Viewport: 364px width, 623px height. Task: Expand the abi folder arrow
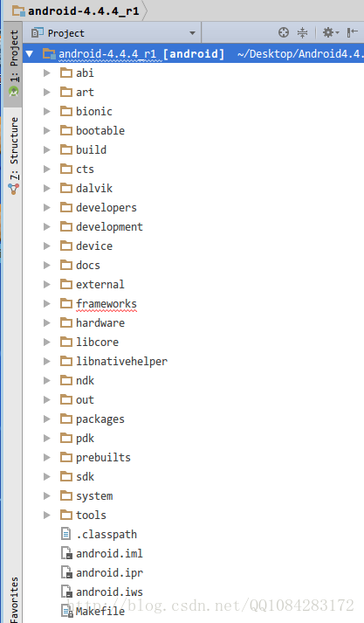tap(47, 73)
